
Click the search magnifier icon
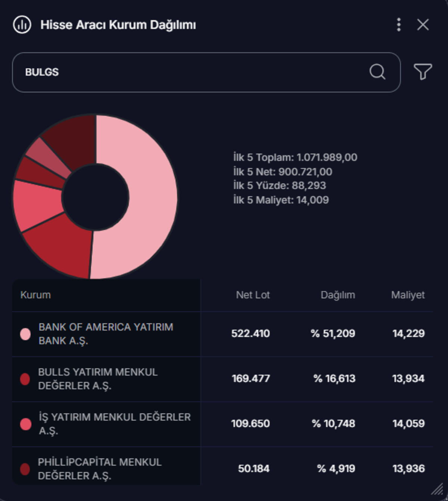click(x=377, y=72)
